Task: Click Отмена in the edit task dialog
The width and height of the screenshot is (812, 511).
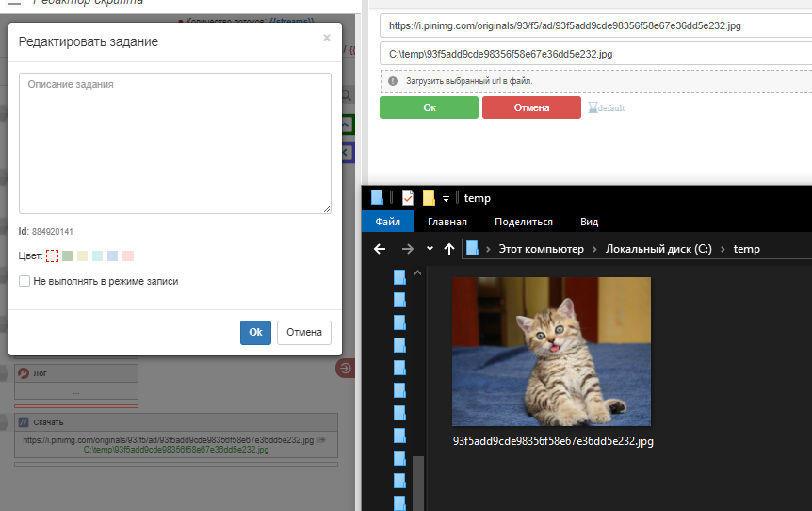Action: 304,333
